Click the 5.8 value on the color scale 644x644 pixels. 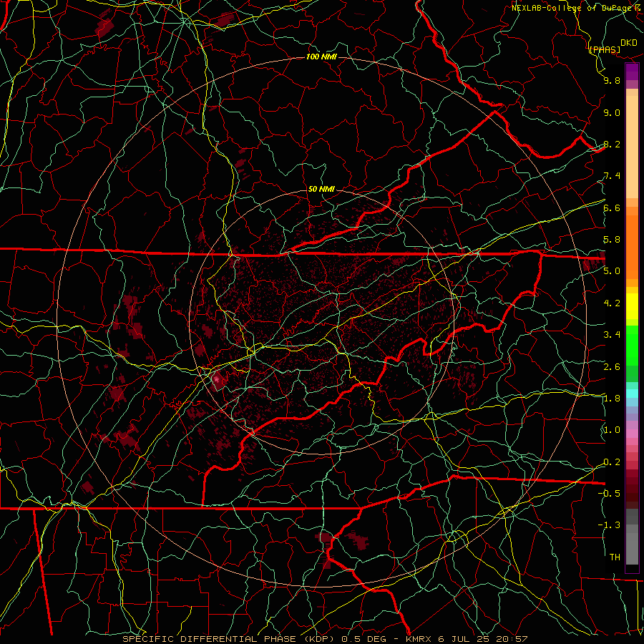coord(612,240)
